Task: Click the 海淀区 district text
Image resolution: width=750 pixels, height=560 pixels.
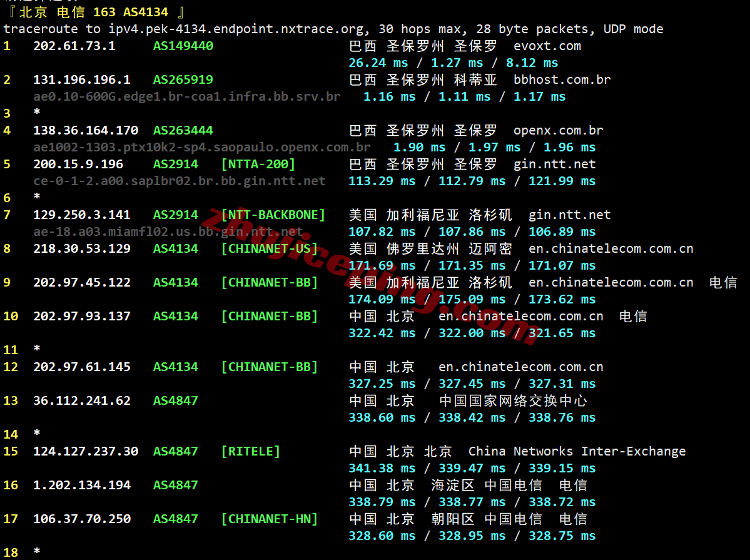Action: [x=452, y=486]
